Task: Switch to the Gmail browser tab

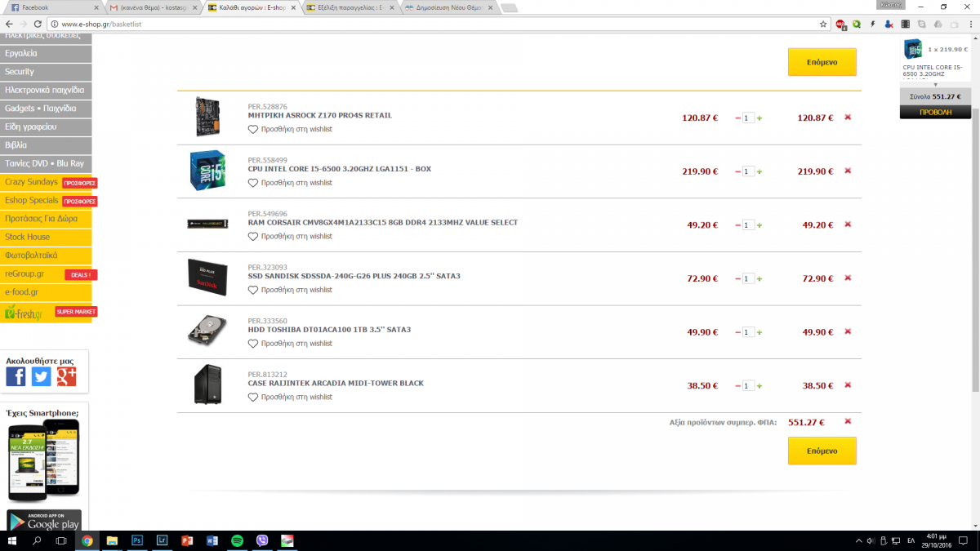Action: coord(153,7)
